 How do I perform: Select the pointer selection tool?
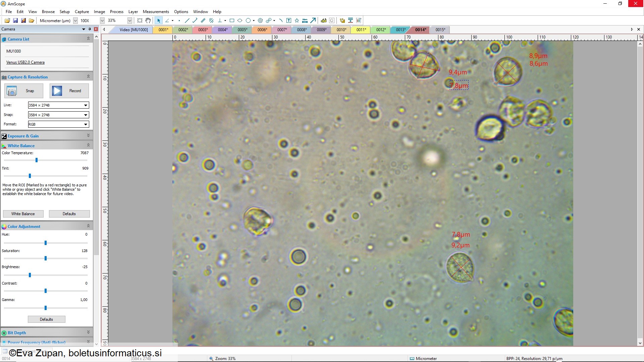tap(159, 20)
